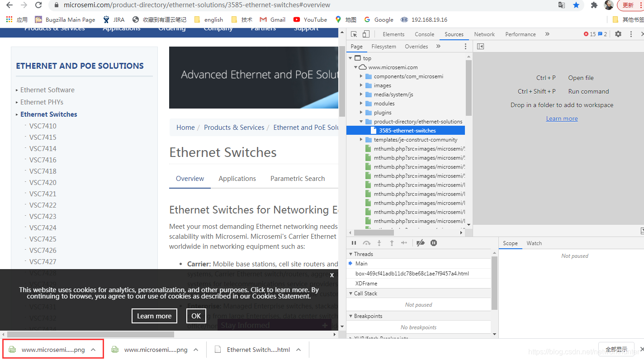Select the Overrides navigator tab
Screen dimensions: 644x360
point(416,47)
